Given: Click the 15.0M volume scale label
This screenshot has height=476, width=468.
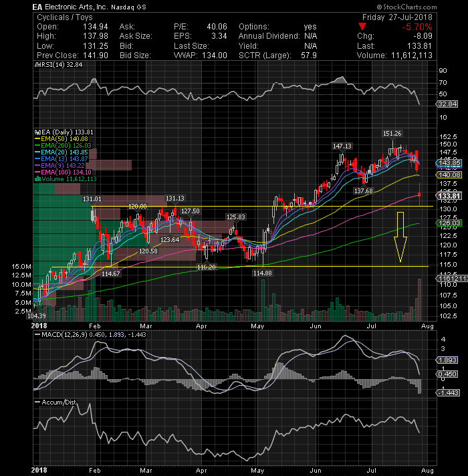Looking at the screenshot, I should pos(21,267).
